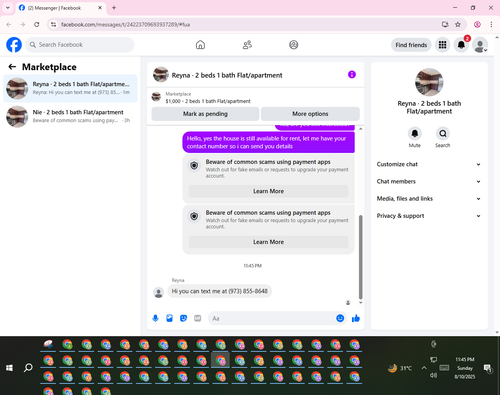Attach a file with the image icon
Screen dimensions: 500x395
(x=169, y=318)
